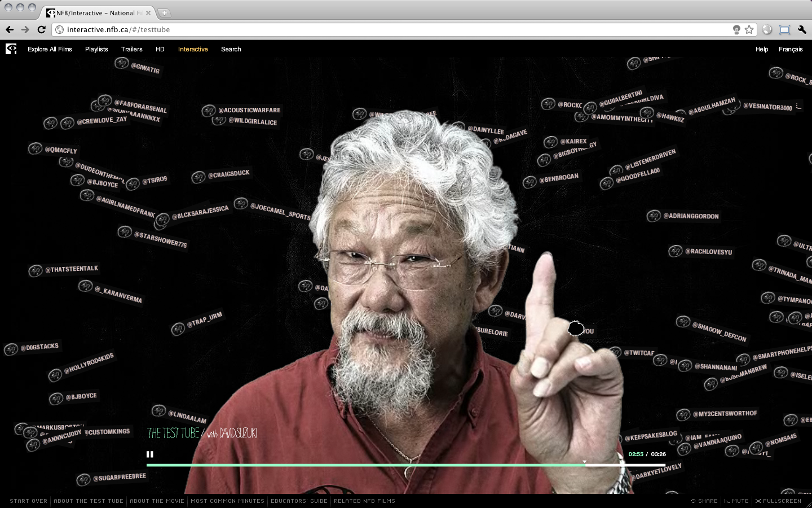The image size is (812, 508).
Task: Click the @ADRIANGGORDON bubble
Action: [x=683, y=216]
